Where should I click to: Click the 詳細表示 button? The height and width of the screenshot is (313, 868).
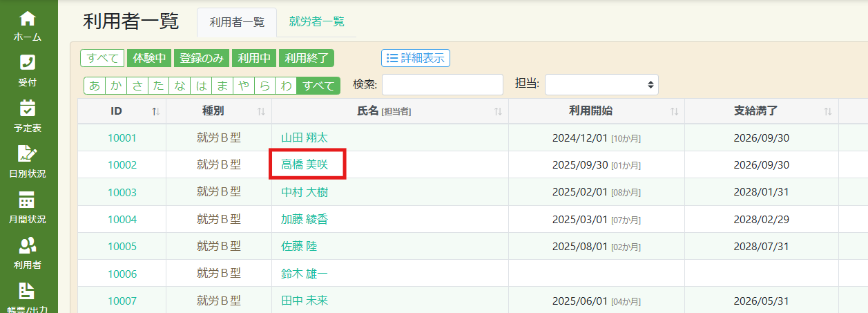click(416, 58)
